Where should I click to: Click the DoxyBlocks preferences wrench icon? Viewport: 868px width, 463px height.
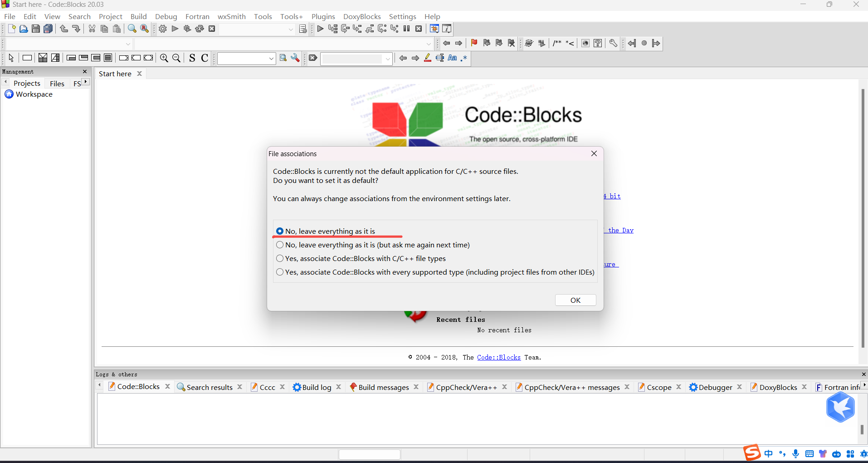613,43
